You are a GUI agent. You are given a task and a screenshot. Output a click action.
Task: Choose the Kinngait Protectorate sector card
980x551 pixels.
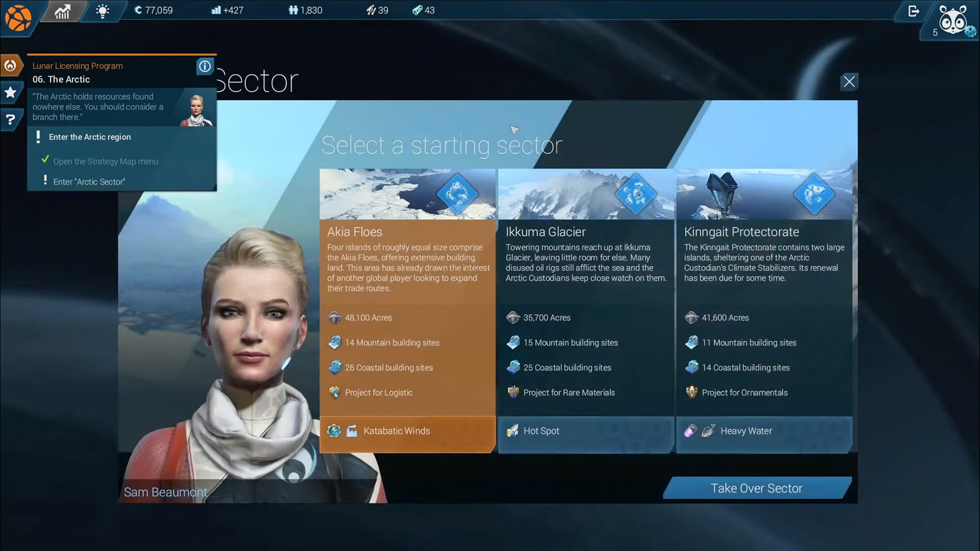tap(764, 310)
